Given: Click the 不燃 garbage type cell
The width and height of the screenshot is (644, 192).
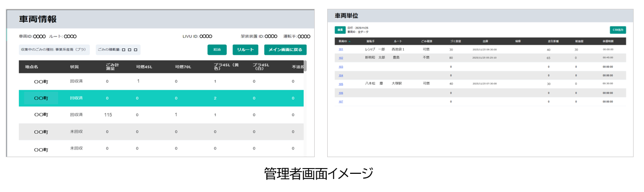Looking at the screenshot, I should click(426, 58).
